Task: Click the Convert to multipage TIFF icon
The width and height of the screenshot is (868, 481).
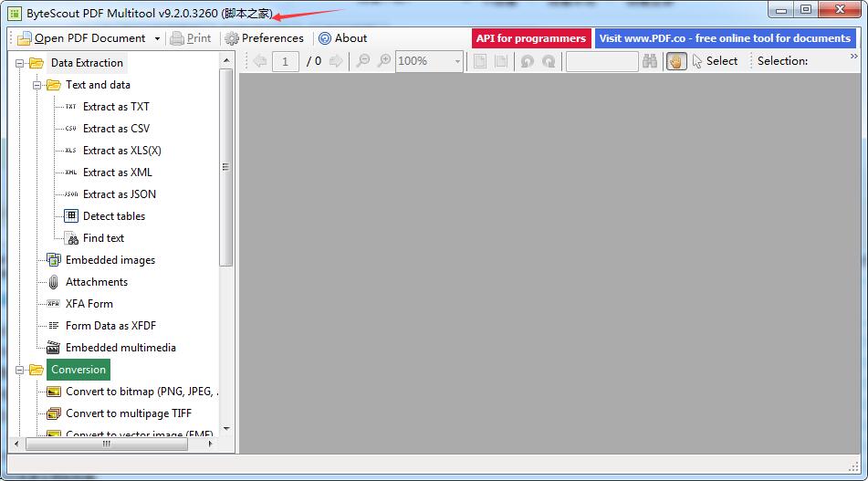Action: click(54, 413)
